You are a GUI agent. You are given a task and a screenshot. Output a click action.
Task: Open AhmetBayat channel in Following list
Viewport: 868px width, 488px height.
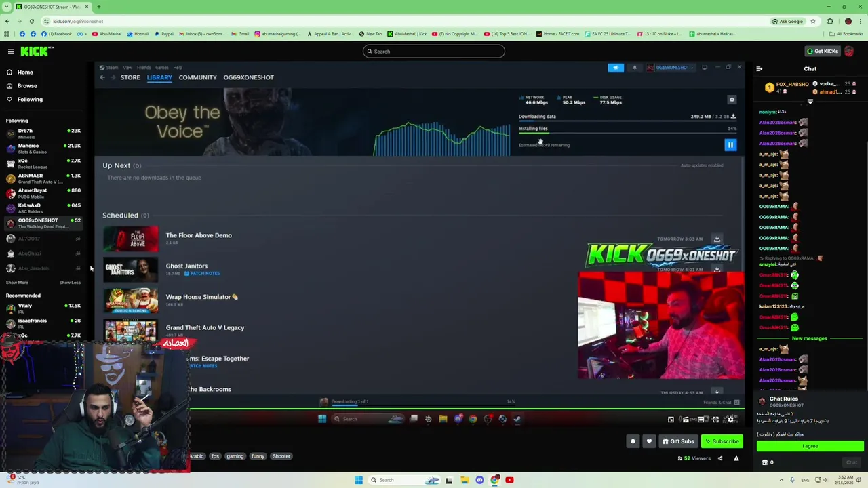coord(43,193)
